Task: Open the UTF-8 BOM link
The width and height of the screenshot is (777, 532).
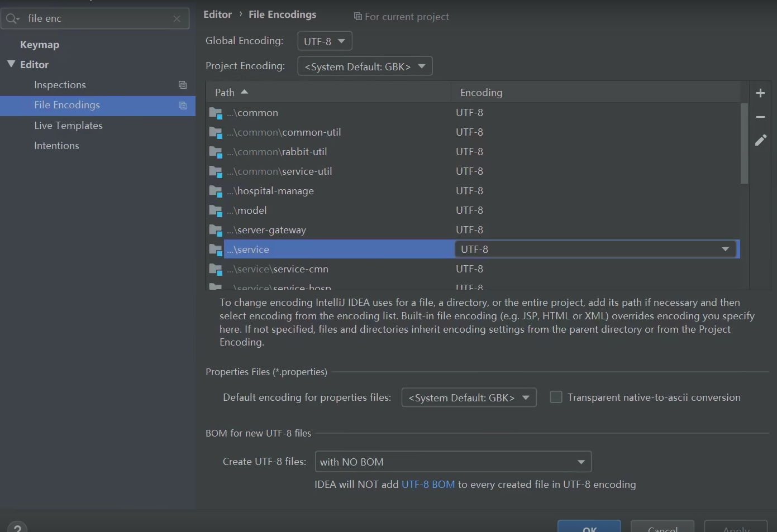Action: [428, 485]
